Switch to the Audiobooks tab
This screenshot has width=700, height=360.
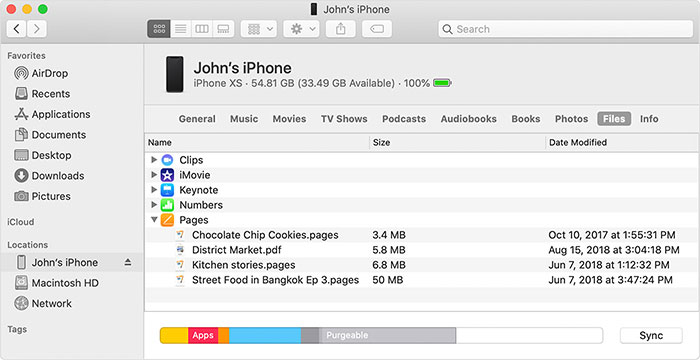click(x=468, y=119)
